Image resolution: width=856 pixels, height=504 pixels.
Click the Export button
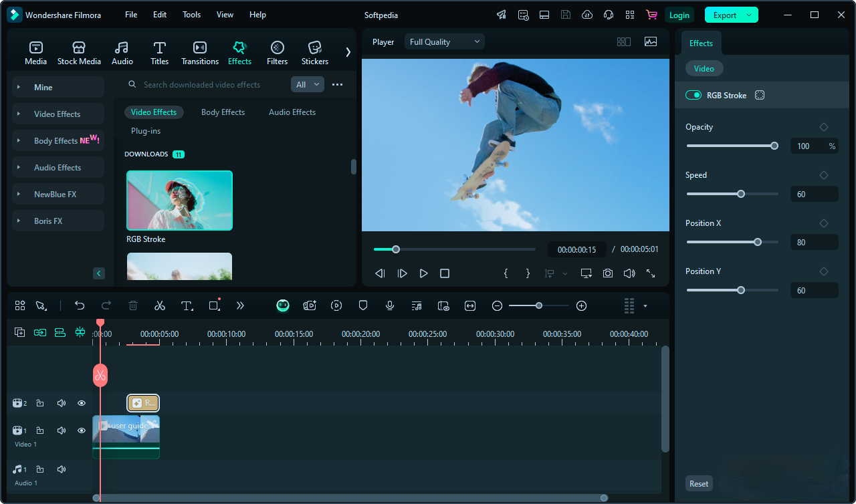point(724,15)
